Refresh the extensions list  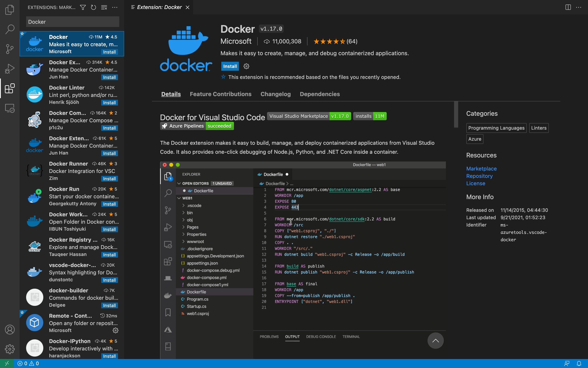coord(93,7)
